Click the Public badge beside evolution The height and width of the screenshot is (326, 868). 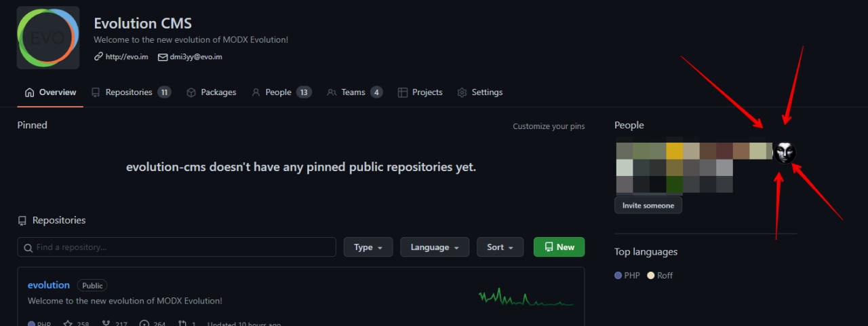pyautogui.click(x=92, y=286)
